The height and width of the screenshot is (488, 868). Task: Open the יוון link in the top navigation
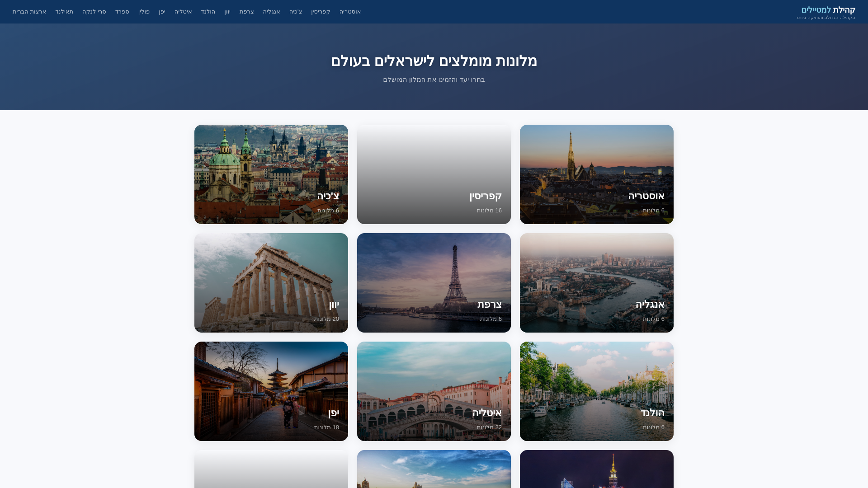pos(227,12)
